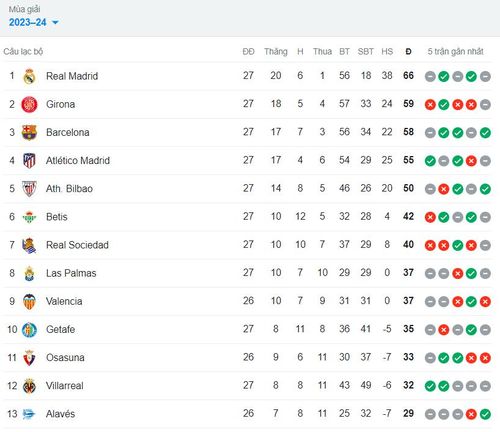The width and height of the screenshot is (500, 432).
Task: Click the Villarreal club crest
Action: 29,386
